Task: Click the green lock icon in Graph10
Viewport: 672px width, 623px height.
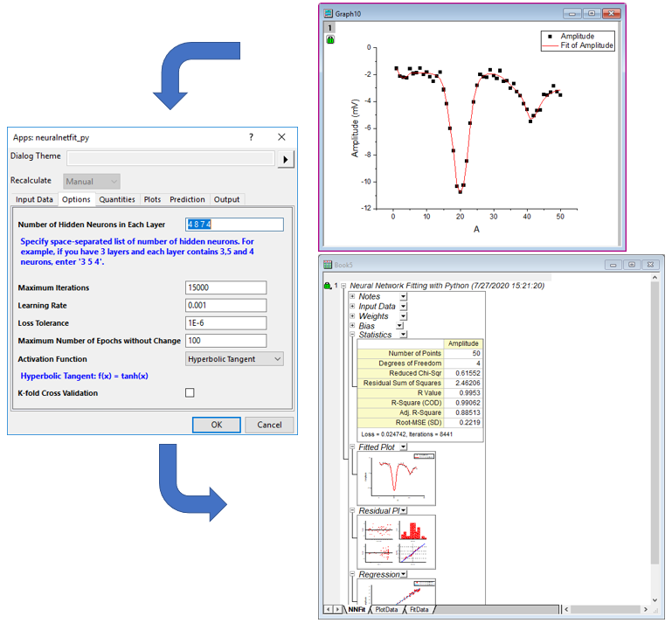Action: [x=330, y=40]
